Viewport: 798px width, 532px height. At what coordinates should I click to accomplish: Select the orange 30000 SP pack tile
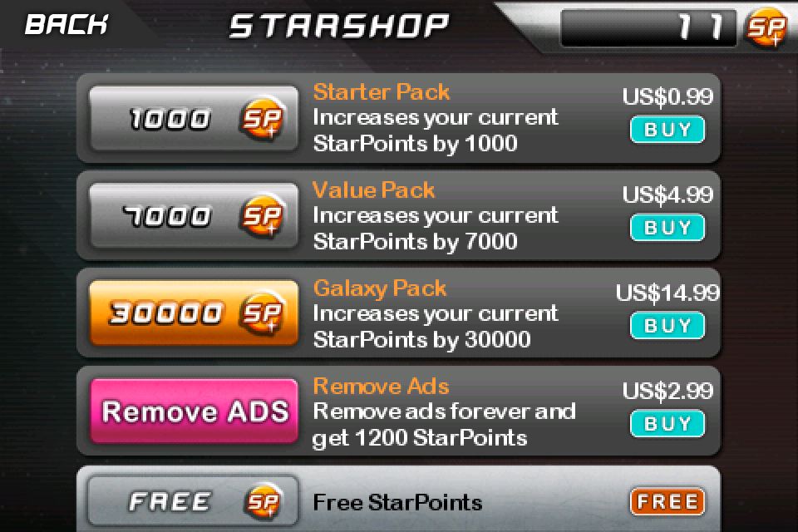pos(194,313)
